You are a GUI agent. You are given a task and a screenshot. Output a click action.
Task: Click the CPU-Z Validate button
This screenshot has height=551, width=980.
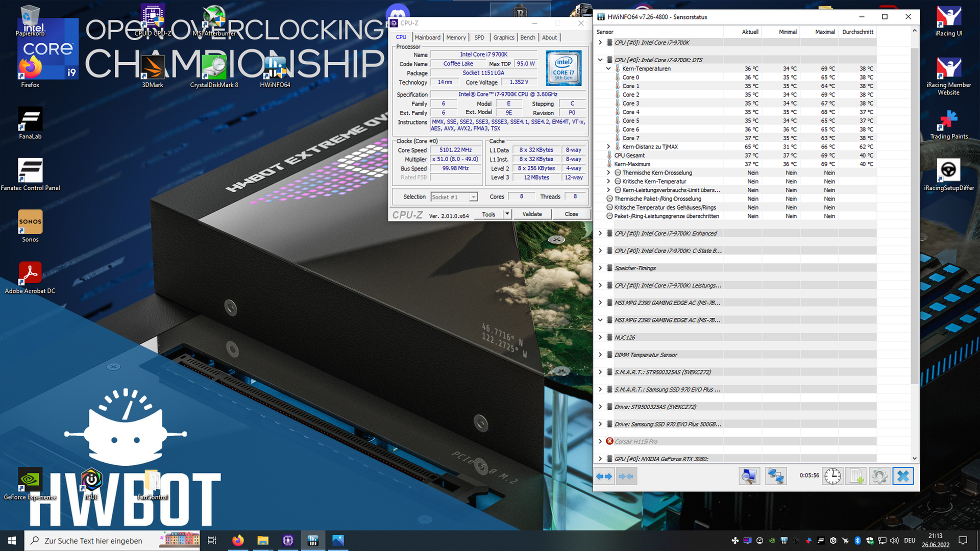[x=532, y=214]
